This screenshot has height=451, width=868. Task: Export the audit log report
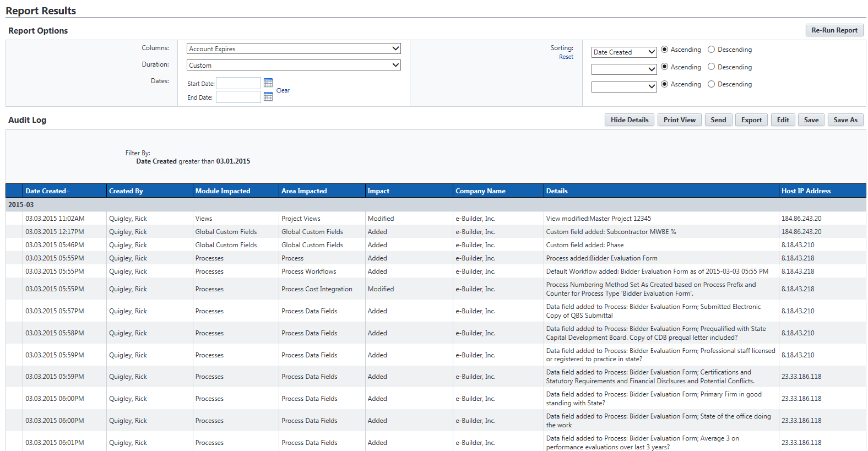[x=751, y=120]
